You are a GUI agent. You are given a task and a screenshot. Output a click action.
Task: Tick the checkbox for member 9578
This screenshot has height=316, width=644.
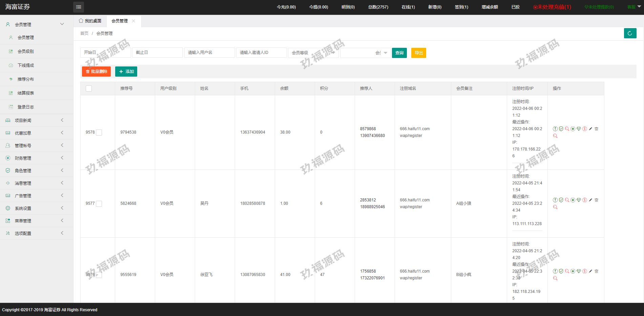pyautogui.click(x=99, y=133)
